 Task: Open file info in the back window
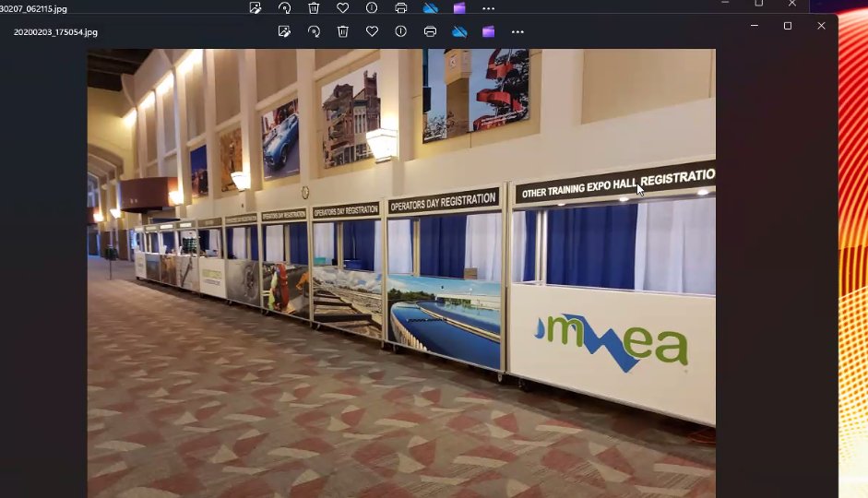pos(372,7)
